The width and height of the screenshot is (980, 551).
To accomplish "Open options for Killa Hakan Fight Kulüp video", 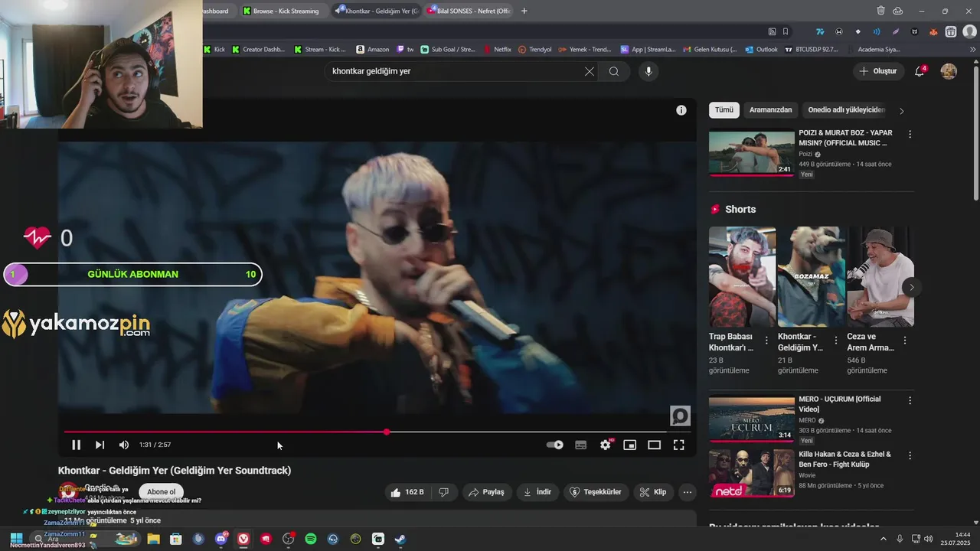I will (910, 455).
